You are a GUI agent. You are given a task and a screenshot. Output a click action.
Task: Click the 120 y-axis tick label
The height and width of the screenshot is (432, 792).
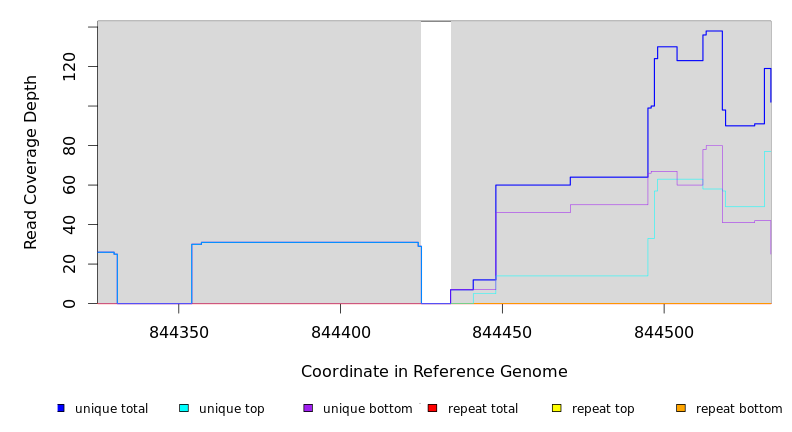coord(69,67)
